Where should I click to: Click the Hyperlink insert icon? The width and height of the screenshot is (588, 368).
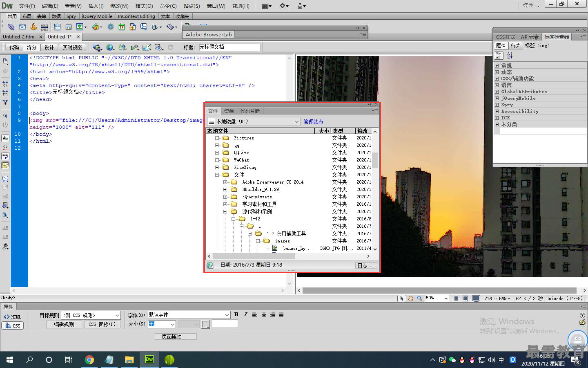tap(11, 27)
